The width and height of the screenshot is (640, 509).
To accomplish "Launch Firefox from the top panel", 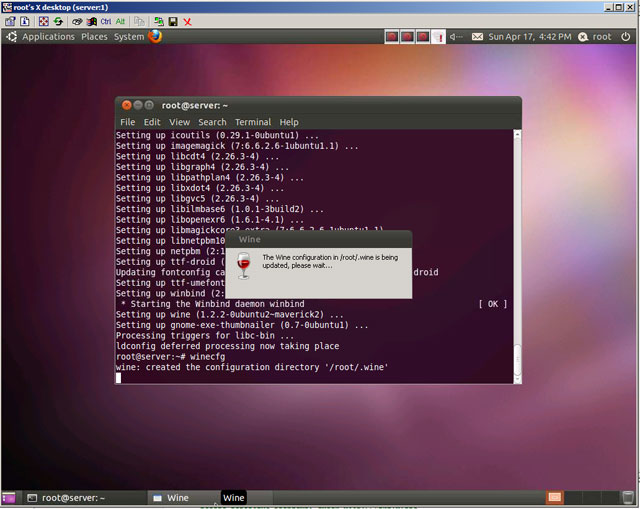I will tap(155, 36).
